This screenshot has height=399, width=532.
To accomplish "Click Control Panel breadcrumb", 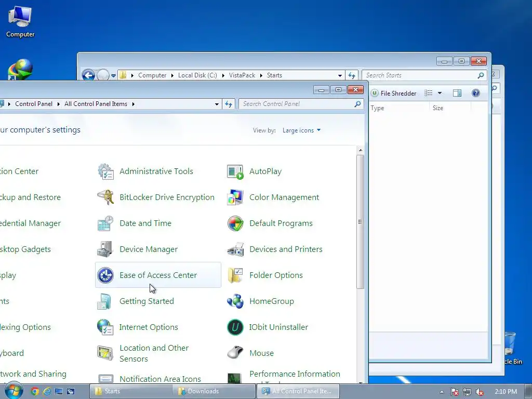I will click(x=34, y=104).
